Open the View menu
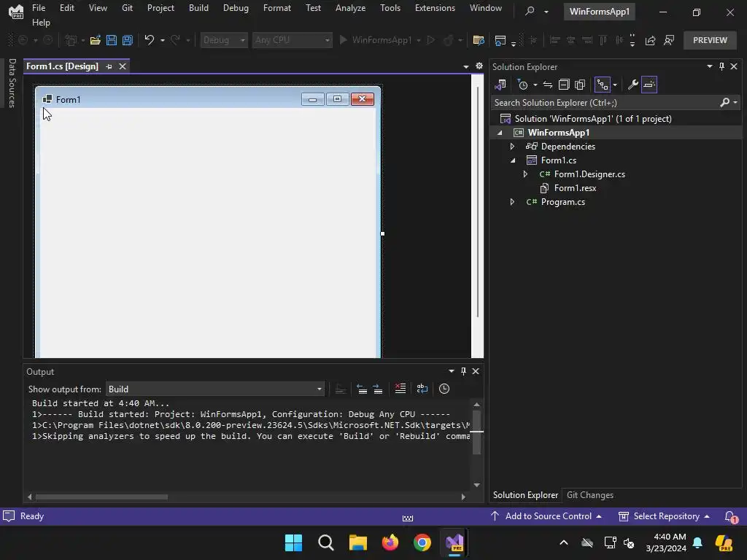The width and height of the screenshot is (747, 560). (98, 8)
